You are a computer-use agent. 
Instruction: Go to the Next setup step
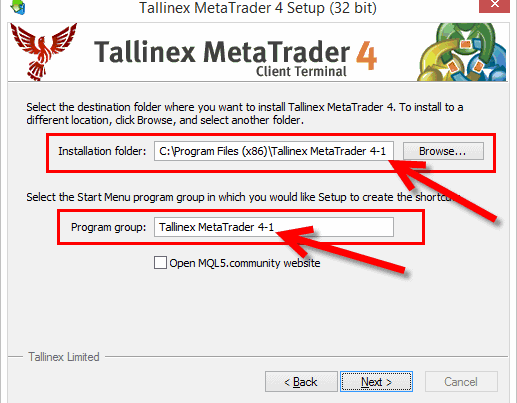pos(376,381)
